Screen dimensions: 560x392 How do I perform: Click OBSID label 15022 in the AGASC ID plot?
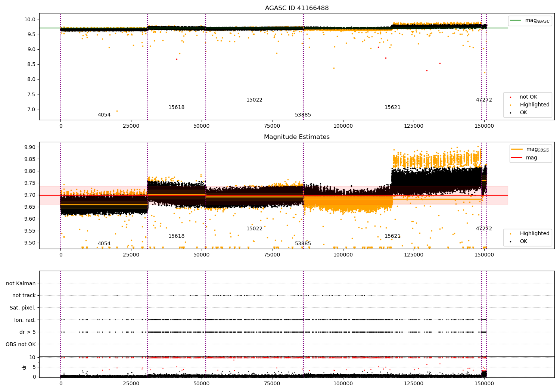pyautogui.click(x=254, y=100)
